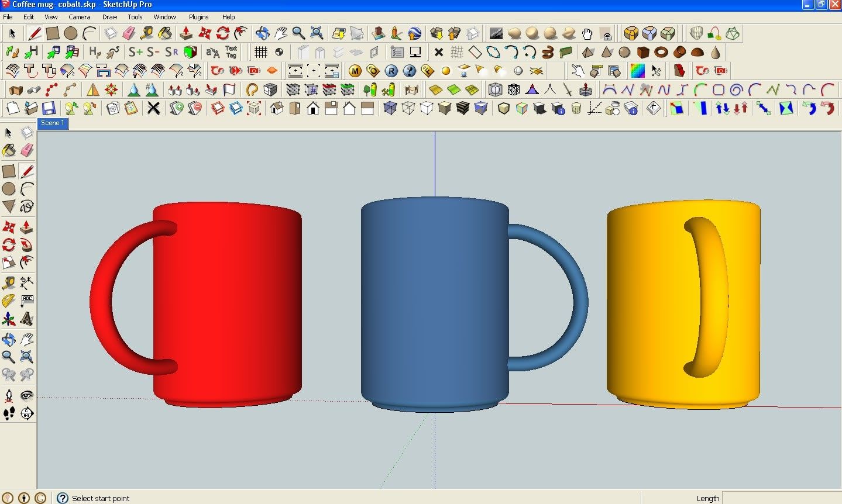Image resolution: width=842 pixels, height=504 pixels.
Task: Open the File menu
Action: [x=8, y=17]
